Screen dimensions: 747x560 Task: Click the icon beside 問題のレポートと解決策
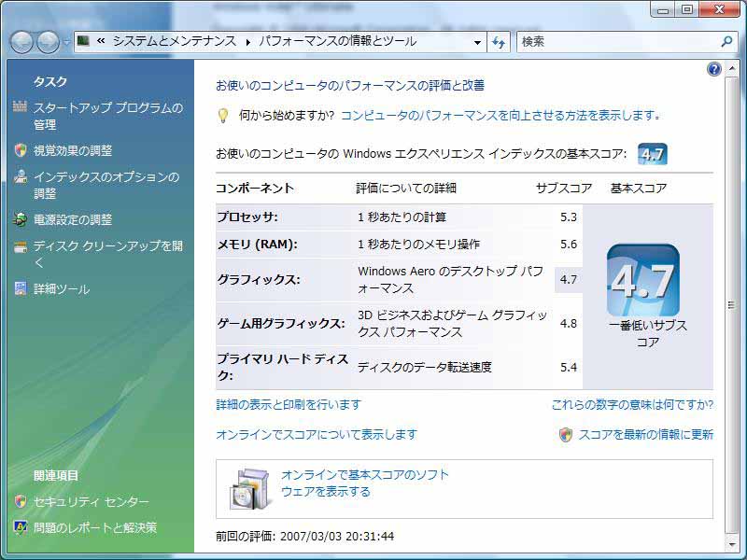(20, 527)
